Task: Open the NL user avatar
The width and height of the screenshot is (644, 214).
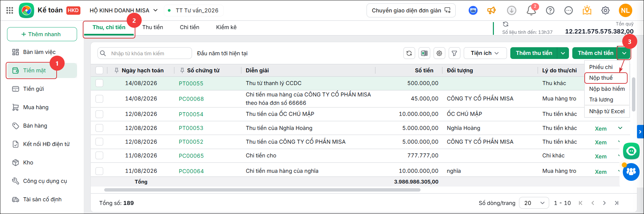Action: click(625, 10)
